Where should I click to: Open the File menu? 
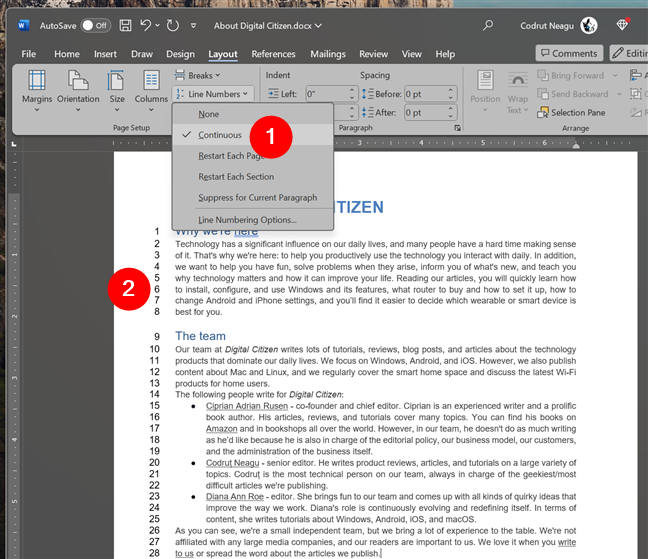[x=29, y=54]
